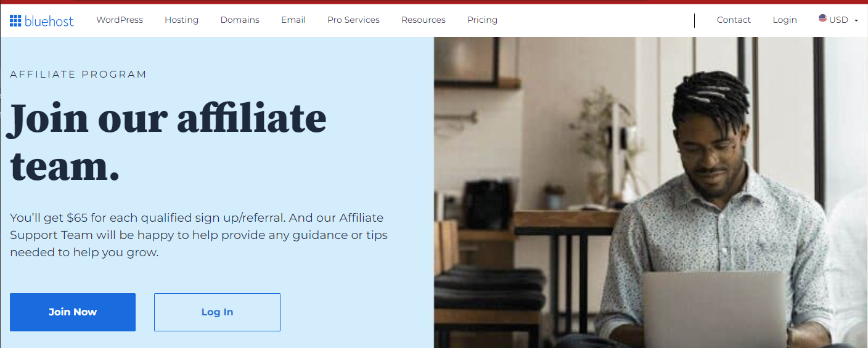Click the Login link in header
The width and height of the screenshot is (868, 348).
coord(785,20)
